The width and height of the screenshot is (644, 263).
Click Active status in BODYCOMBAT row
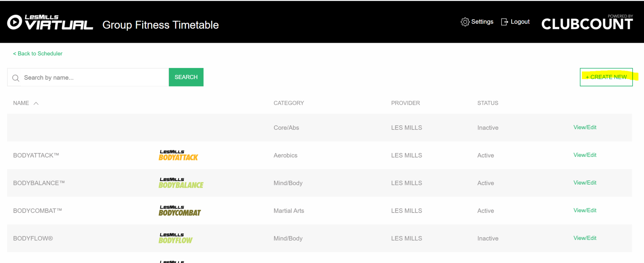pyautogui.click(x=486, y=211)
